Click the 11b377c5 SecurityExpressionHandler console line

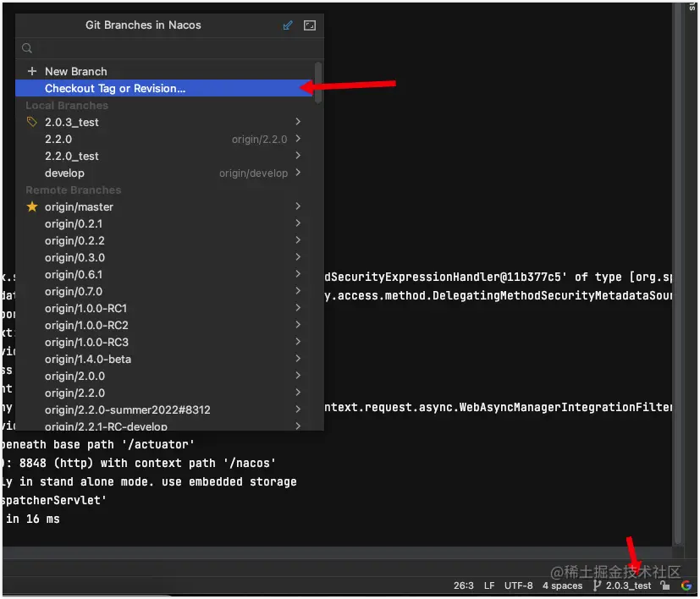pos(499,278)
